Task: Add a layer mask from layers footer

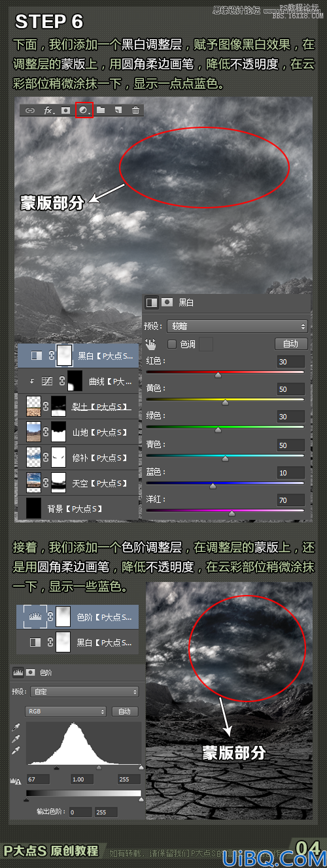Action: click(x=65, y=110)
